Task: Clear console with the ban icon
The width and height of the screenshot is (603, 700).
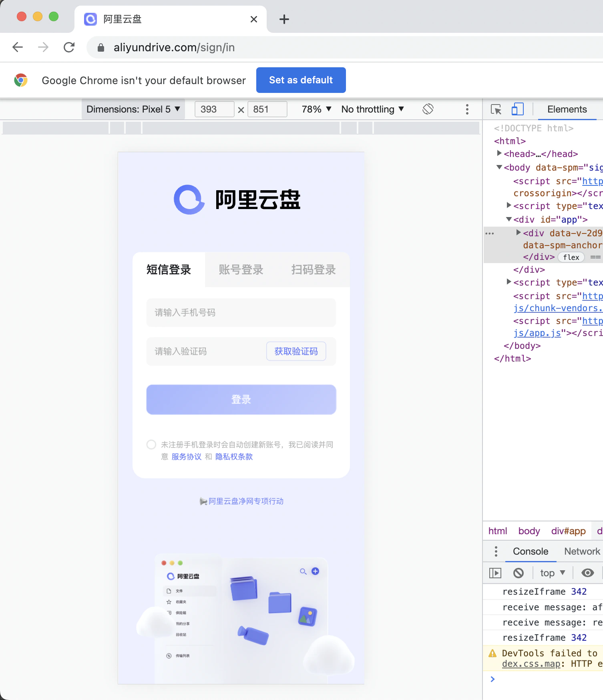Action: coord(519,573)
